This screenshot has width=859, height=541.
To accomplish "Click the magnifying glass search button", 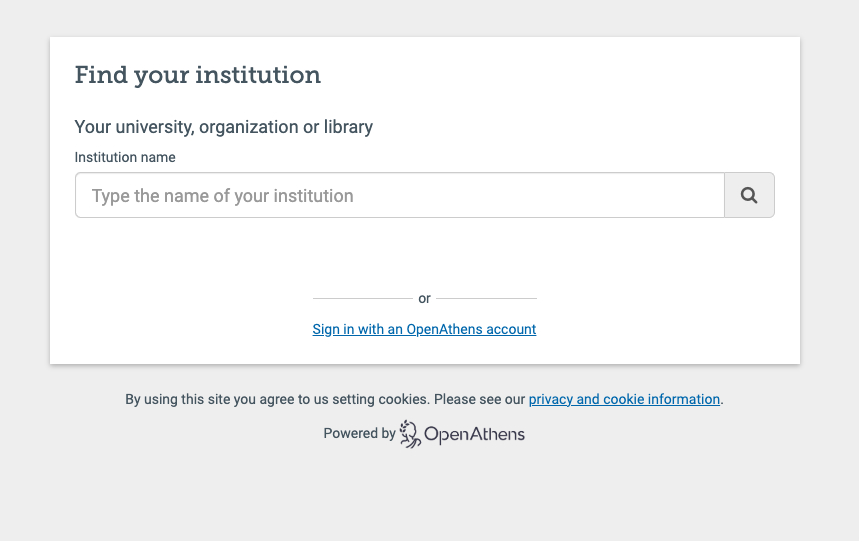I will pos(749,196).
